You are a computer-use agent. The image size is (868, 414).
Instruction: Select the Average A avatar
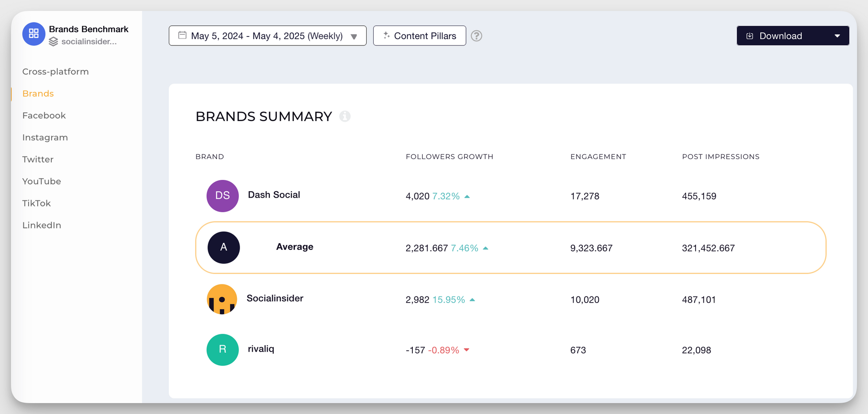[x=224, y=248]
